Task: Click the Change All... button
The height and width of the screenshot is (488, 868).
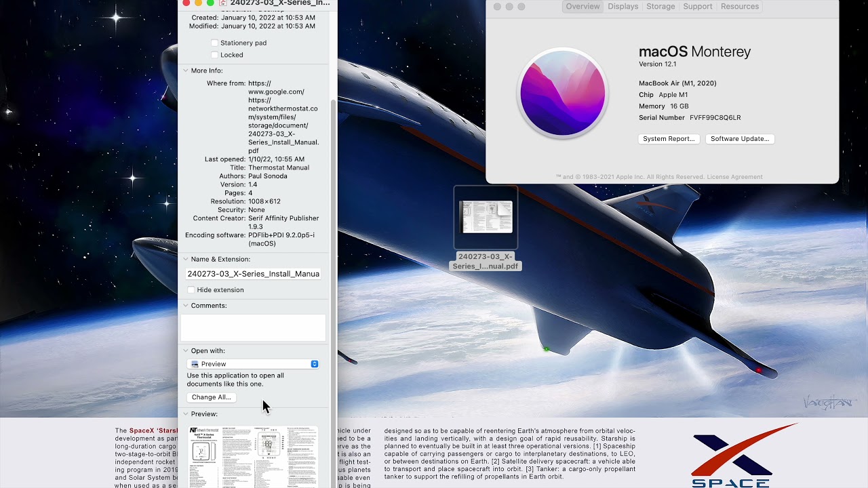Action: point(212,397)
